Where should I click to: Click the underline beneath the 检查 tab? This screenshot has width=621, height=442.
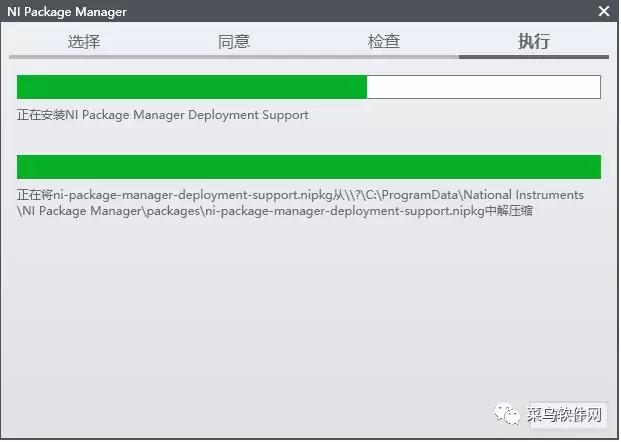click(384, 57)
